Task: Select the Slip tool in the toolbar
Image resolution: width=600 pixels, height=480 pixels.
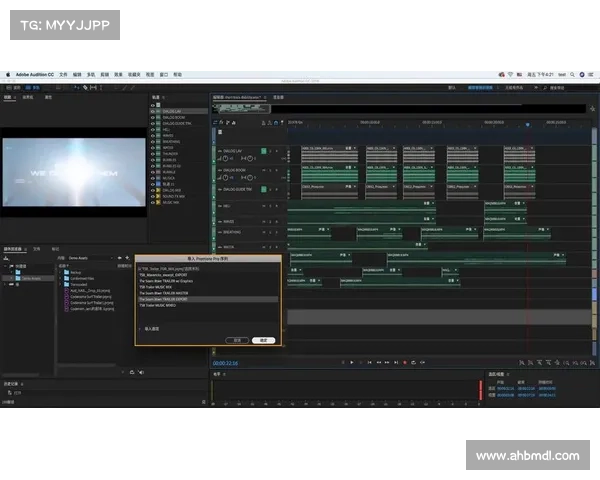Action: tap(93, 88)
